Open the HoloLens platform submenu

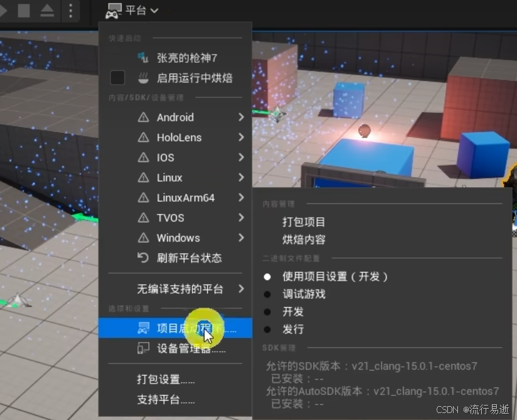pos(176,137)
